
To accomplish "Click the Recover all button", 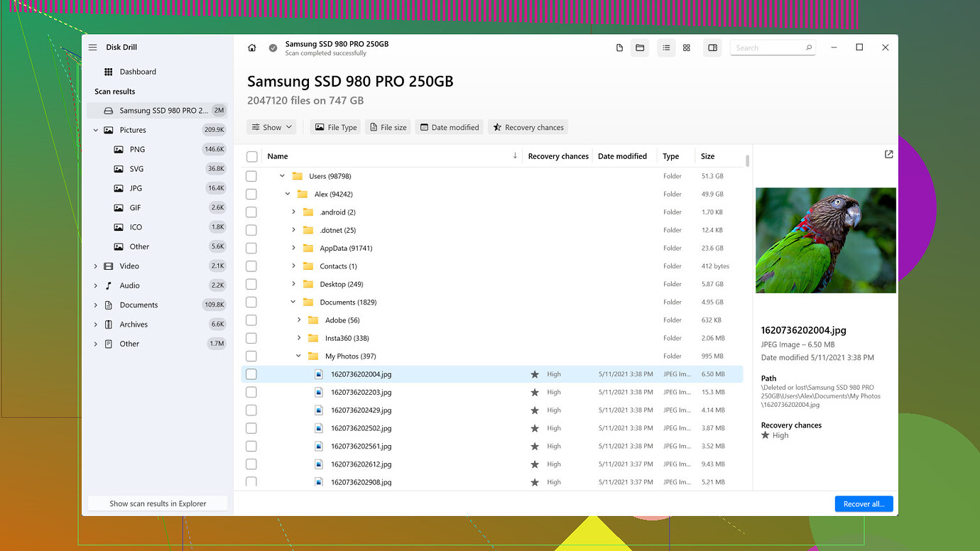I will point(864,503).
